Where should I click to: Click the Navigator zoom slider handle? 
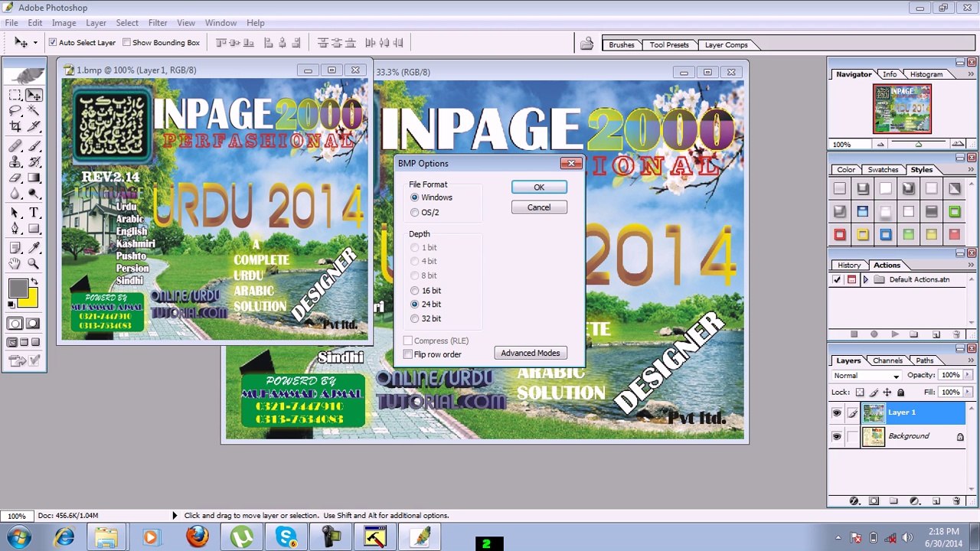(x=918, y=145)
